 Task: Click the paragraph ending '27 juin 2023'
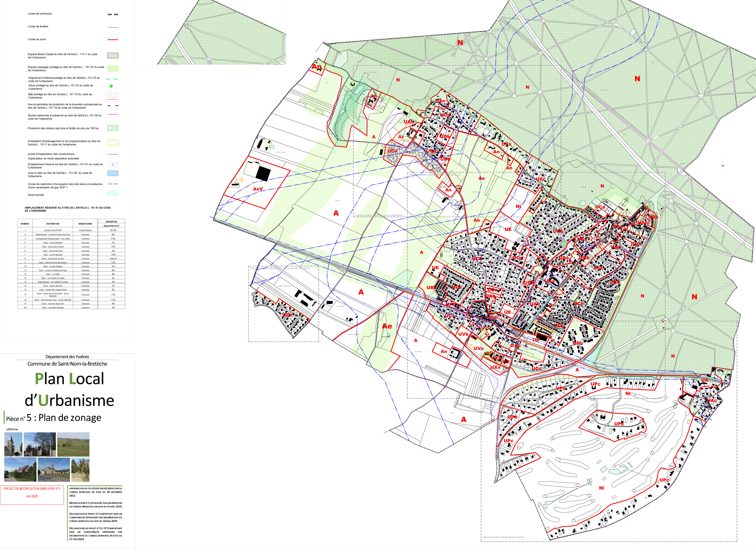click(96, 534)
